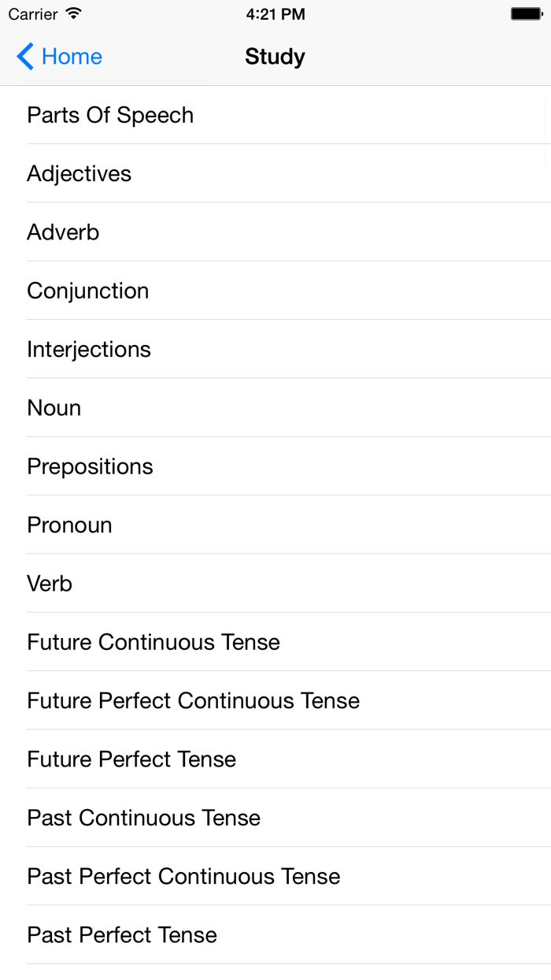
Task: Open the Parts Of Speech entry
Action: 110,115
